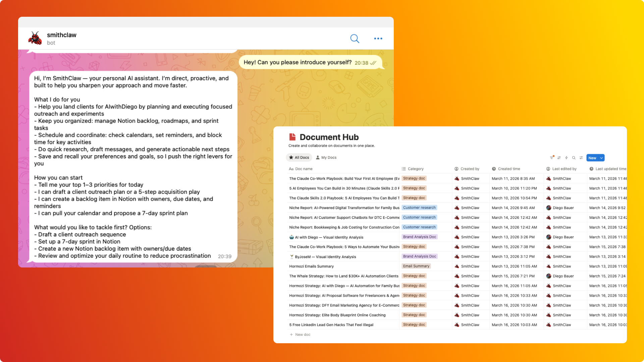Viewport: 644px width, 362px height.
Task: Click the lightning bolt automations icon
Action: click(567, 158)
